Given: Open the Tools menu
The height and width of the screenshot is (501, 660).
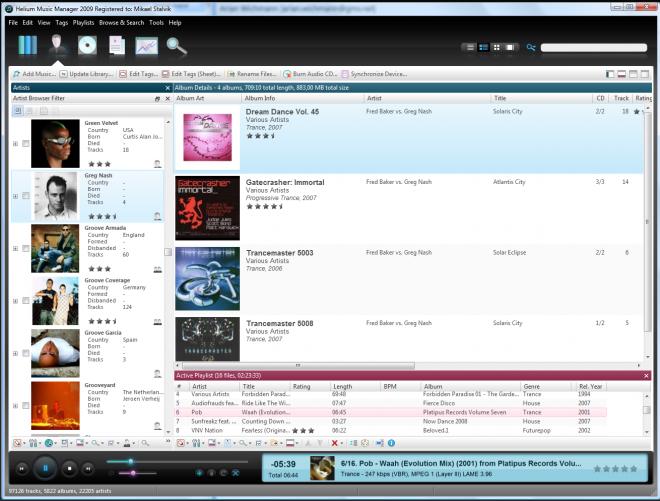Looking at the screenshot, I should click(x=156, y=23).
